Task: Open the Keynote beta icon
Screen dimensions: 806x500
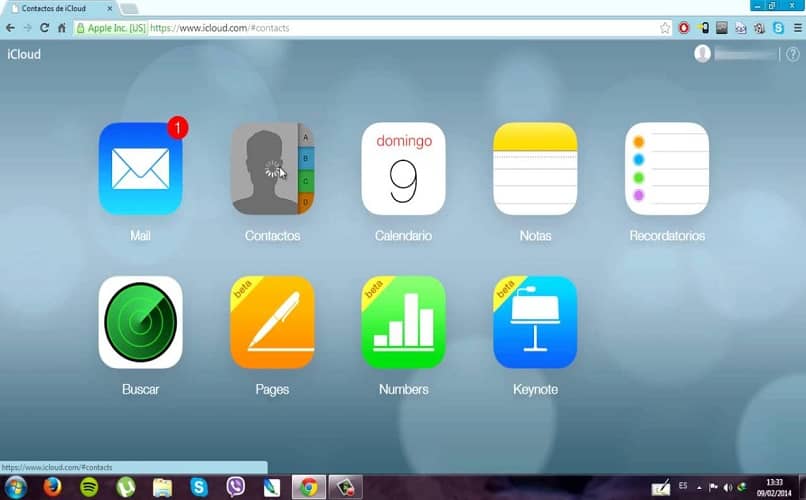Action: (535, 322)
